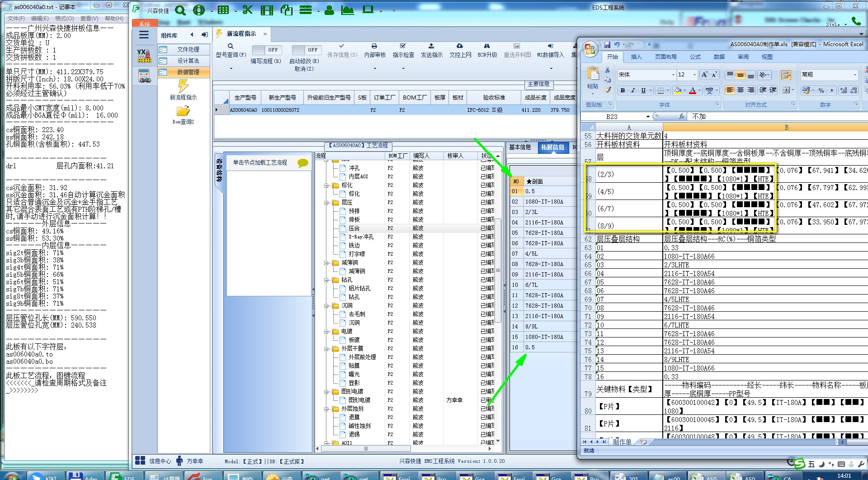The height and width of the screenshot is (480, 868).
Task: Open Excel font name dropdown 宋体
Action: [673, 75]
